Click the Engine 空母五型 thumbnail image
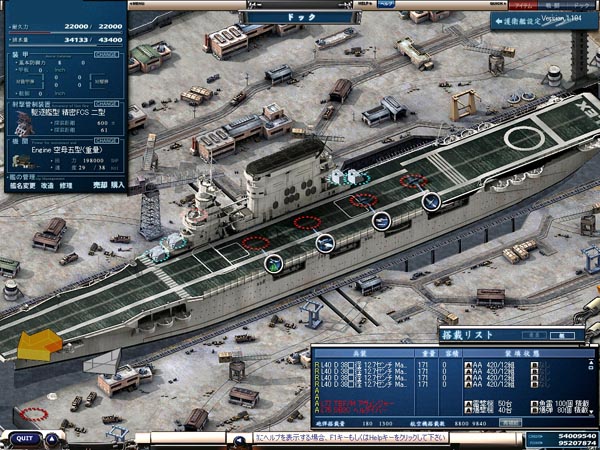Screen dimensions: 600x450 coord(17,158)
